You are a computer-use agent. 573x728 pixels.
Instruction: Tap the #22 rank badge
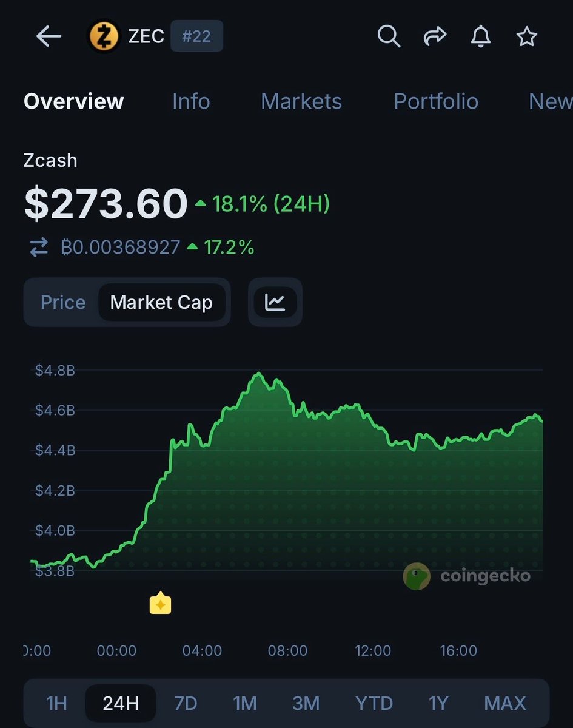(196, 36)
